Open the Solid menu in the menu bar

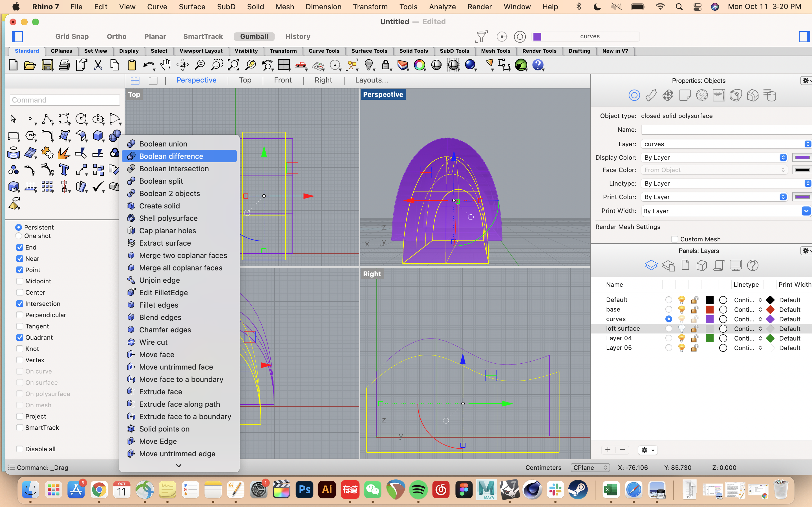click(x=255, y=7)
